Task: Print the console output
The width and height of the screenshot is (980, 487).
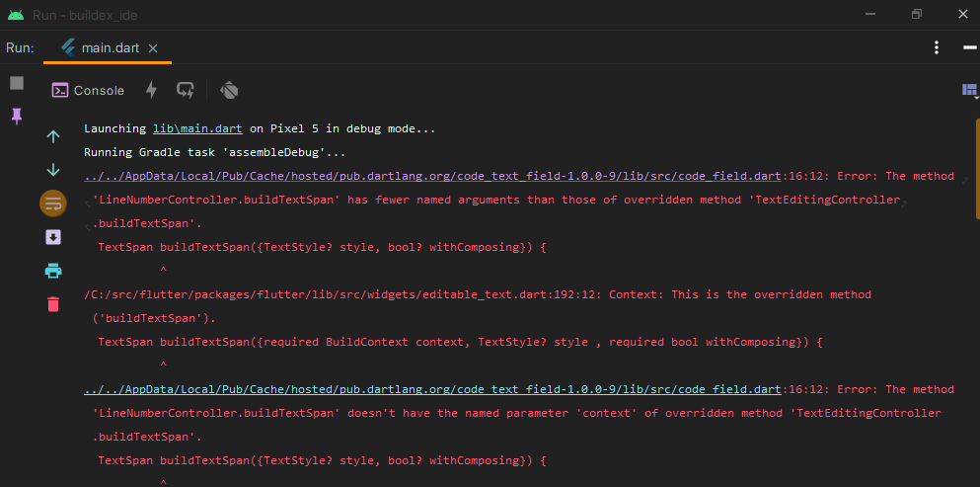Action: pos(53,271)
